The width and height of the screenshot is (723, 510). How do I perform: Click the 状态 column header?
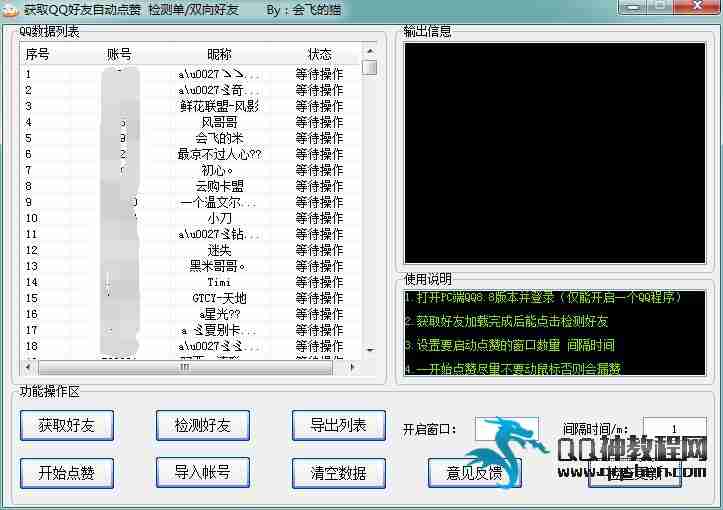[320, 54]
